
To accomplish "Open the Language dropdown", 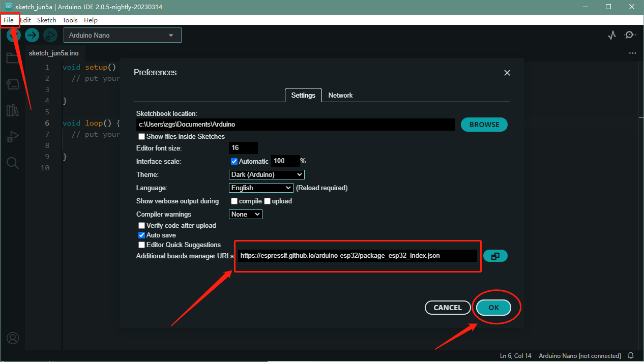I will point(261,188).
